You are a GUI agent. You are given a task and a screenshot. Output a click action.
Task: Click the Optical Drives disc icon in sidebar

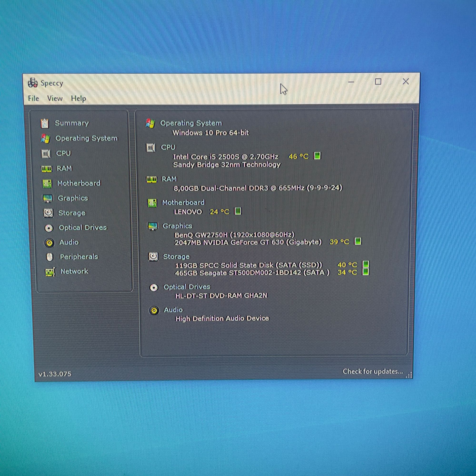tap(49, 228)
